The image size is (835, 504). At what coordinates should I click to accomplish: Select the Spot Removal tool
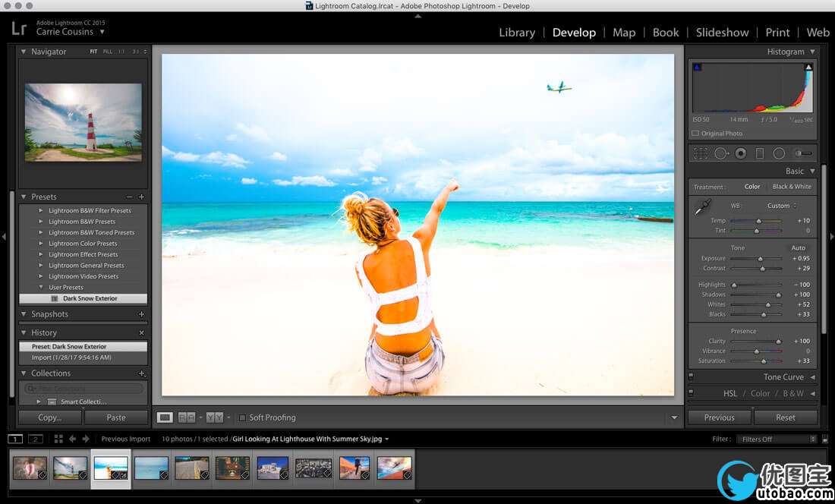(720, 153)
